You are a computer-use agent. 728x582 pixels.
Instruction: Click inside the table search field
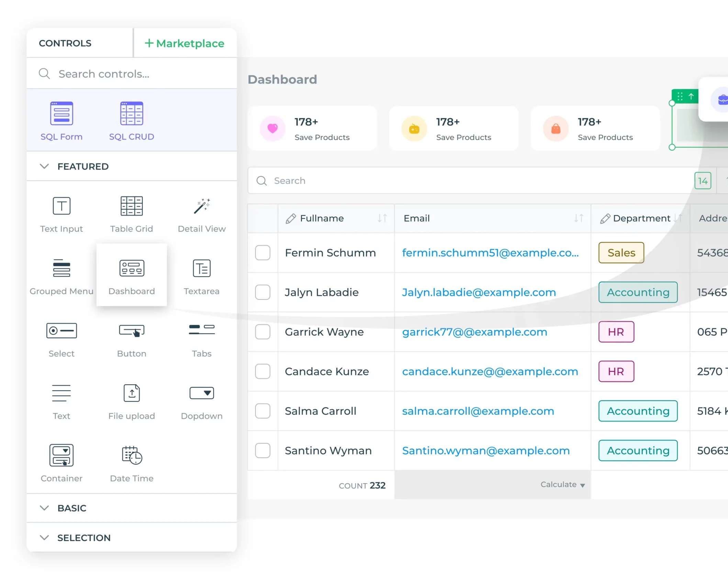378,181
